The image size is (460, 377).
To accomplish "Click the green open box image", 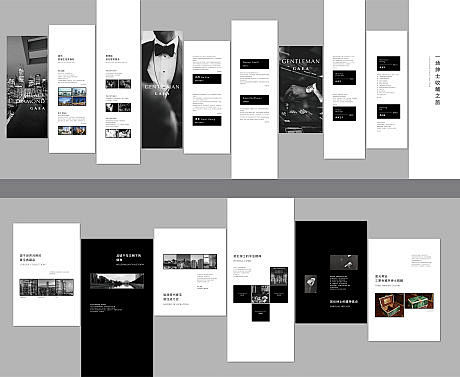I will click(x=419, y=301).
